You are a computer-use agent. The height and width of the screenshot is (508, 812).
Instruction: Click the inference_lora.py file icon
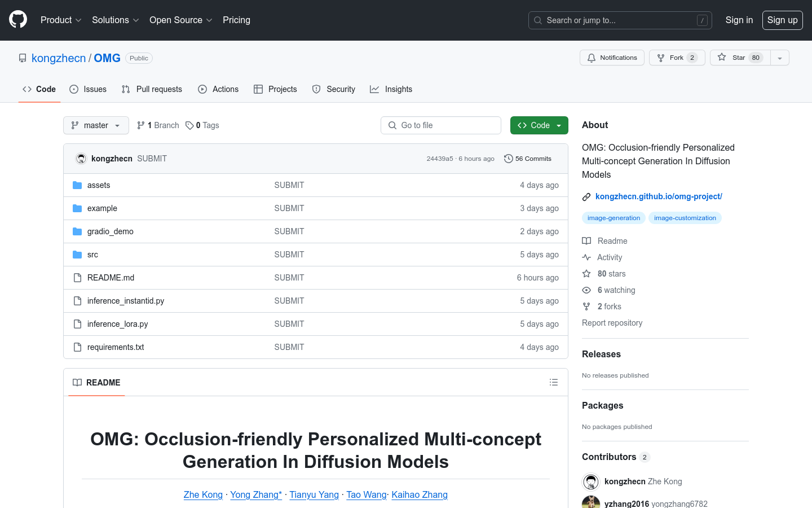click(77, 324)
